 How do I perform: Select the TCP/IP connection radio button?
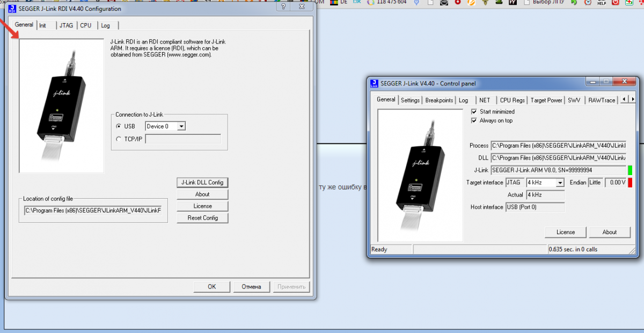click(119, 139)
